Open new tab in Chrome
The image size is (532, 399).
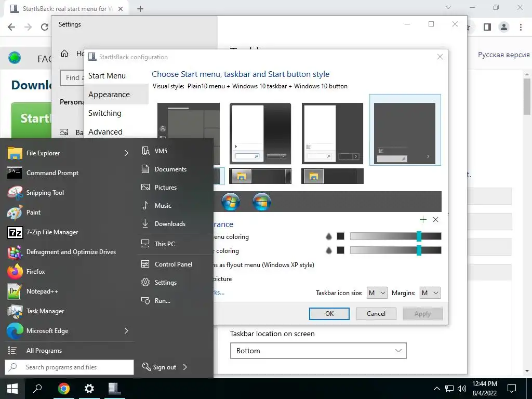[140, 9]
